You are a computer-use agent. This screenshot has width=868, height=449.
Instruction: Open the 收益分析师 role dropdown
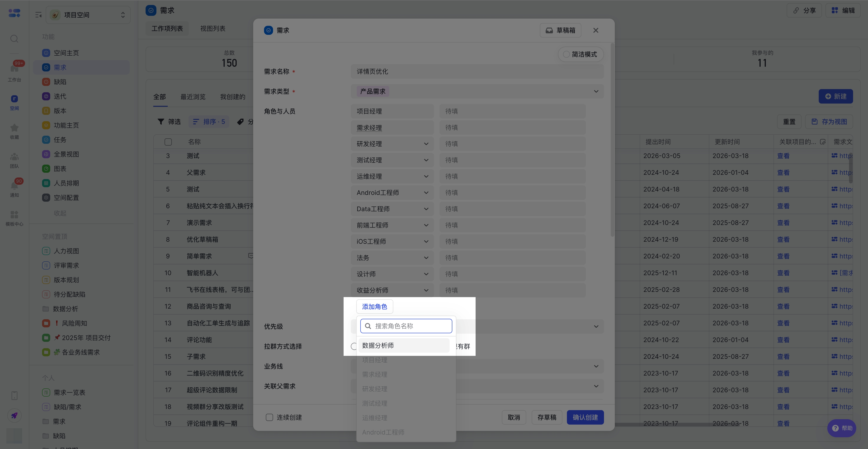[x=392, y=290]
